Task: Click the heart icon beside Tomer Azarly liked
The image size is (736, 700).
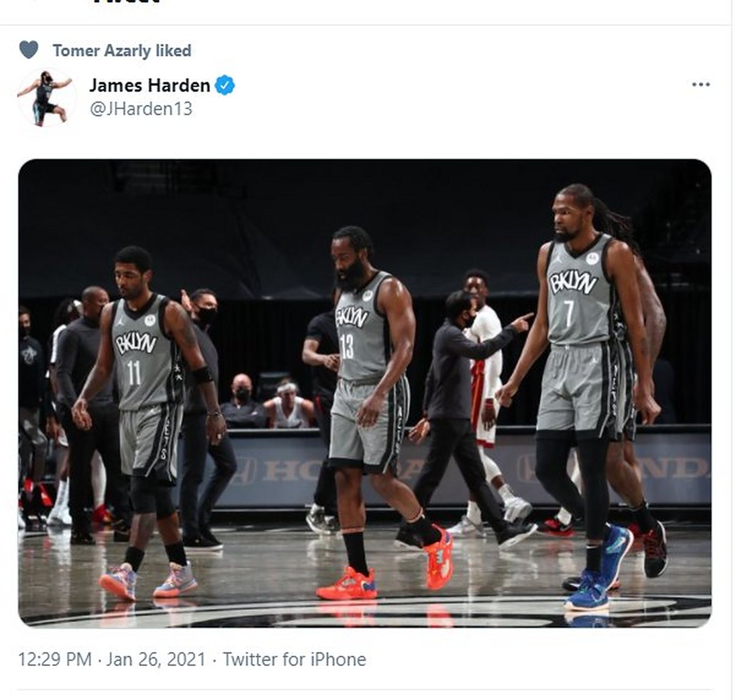Action: click(29, 50)
